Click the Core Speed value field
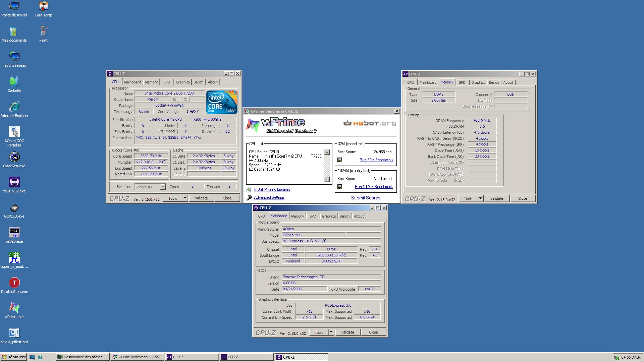 click(151, 156)
